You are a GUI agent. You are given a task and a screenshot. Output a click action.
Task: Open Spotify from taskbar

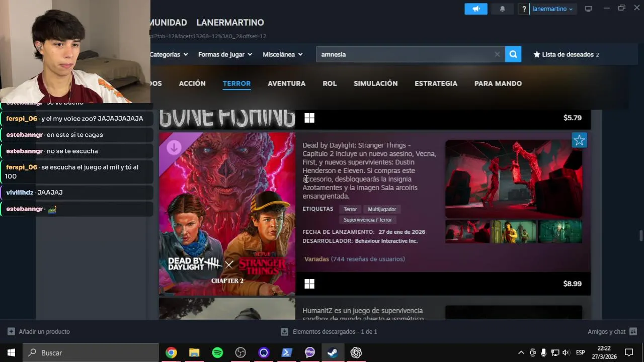[217, 352]
